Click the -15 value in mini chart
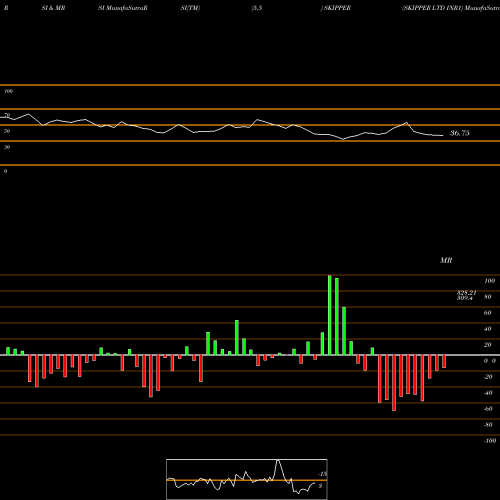 coord(322,474)
